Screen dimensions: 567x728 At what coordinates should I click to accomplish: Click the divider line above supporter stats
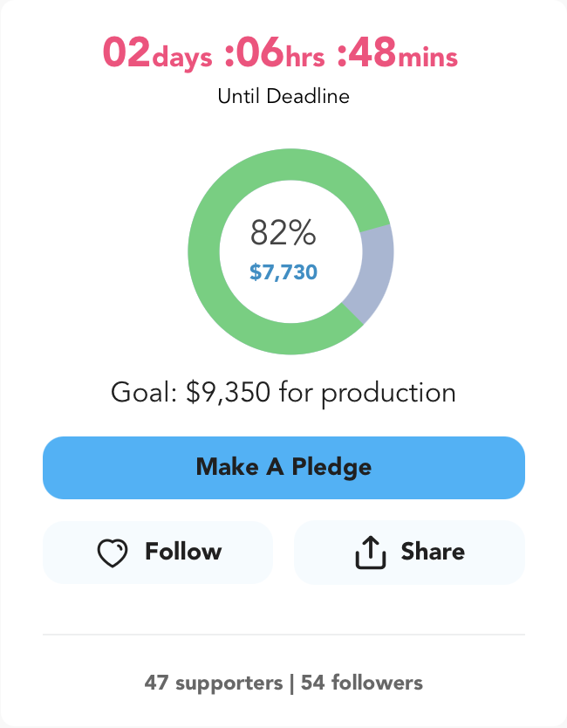point(283,635)
